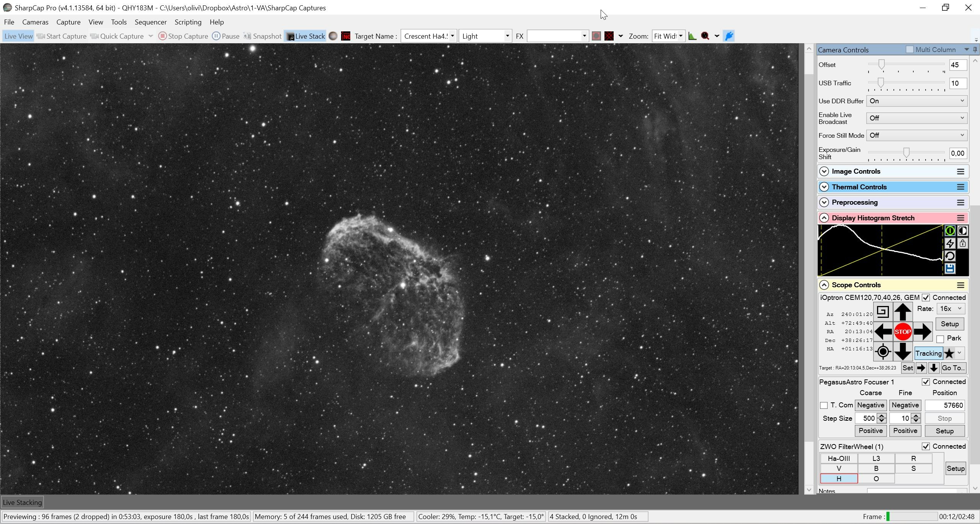Start spiral search in Scope Controls

click(x=883, y=312)
